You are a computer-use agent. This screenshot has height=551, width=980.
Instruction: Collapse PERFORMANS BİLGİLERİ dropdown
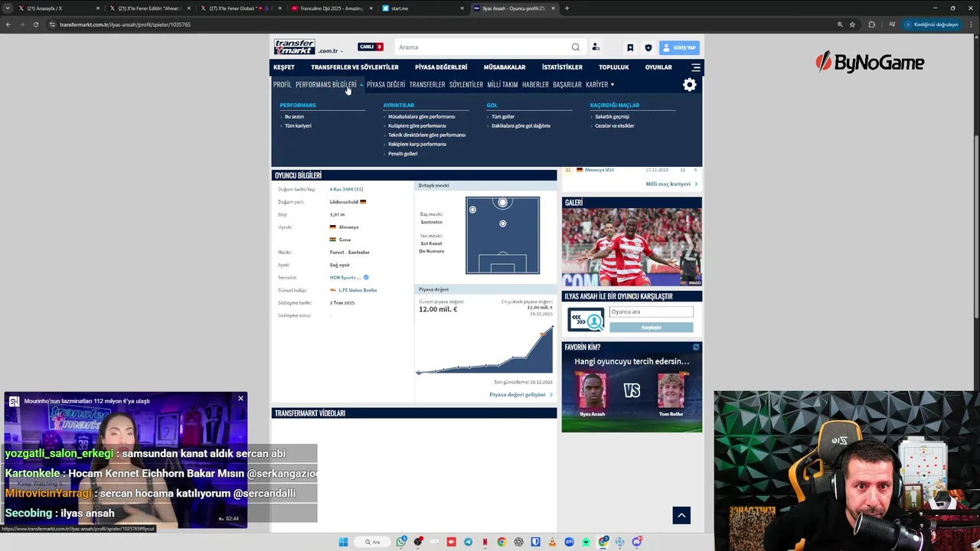click(328, 85)
